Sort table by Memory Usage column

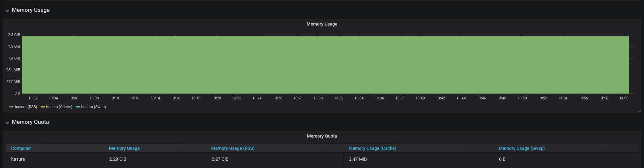(124, 148)
